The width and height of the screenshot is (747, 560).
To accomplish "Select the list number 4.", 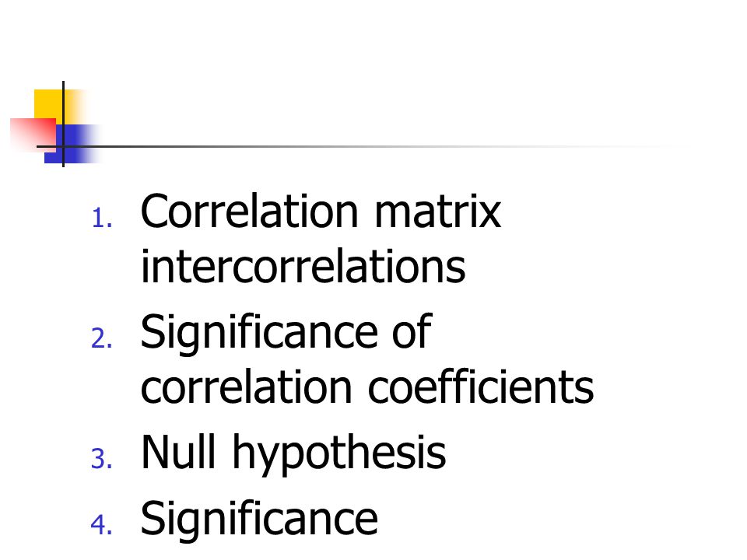I will point(101,525).
